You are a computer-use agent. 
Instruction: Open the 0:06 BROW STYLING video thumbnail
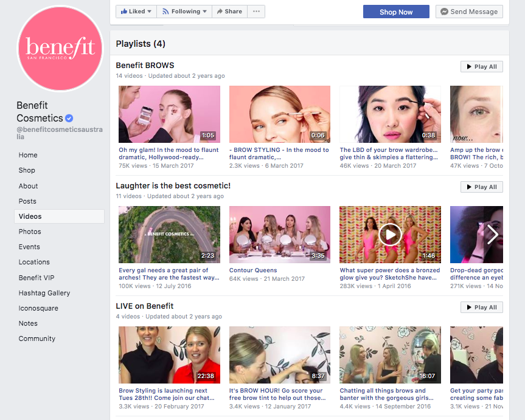coord(280,114)
